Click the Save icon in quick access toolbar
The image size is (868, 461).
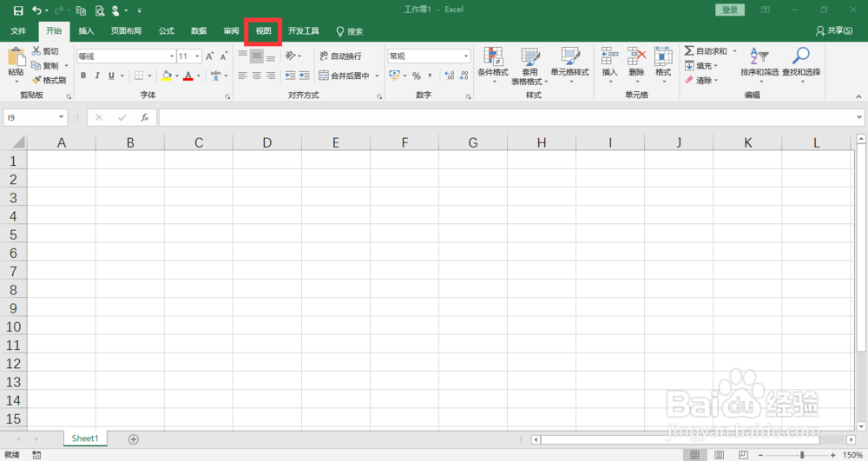(17, 10)
